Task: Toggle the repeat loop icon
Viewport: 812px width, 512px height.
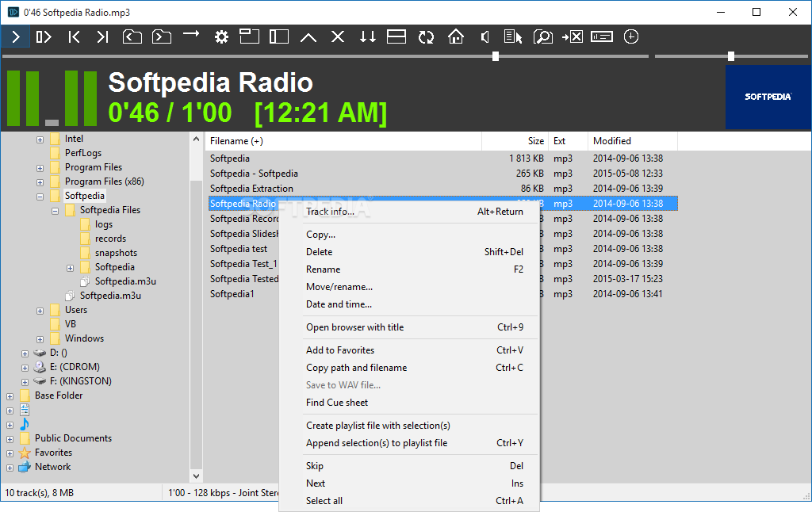Action: click(x=426, y=36)
